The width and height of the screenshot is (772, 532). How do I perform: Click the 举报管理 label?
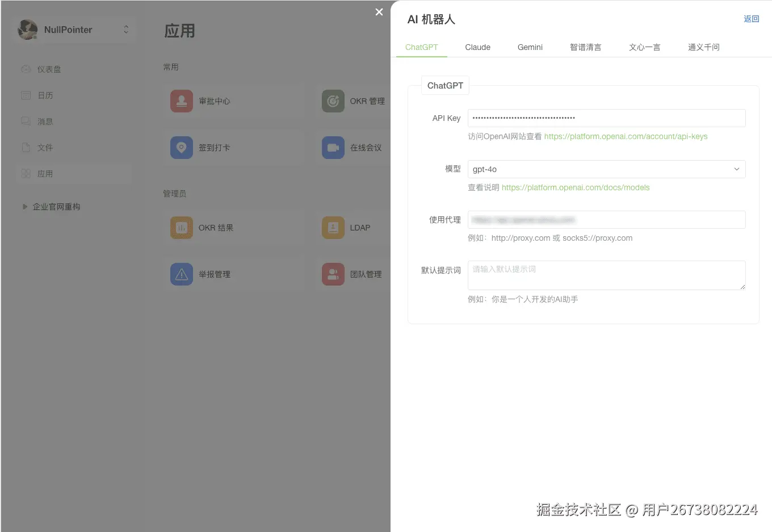(215, 274)
